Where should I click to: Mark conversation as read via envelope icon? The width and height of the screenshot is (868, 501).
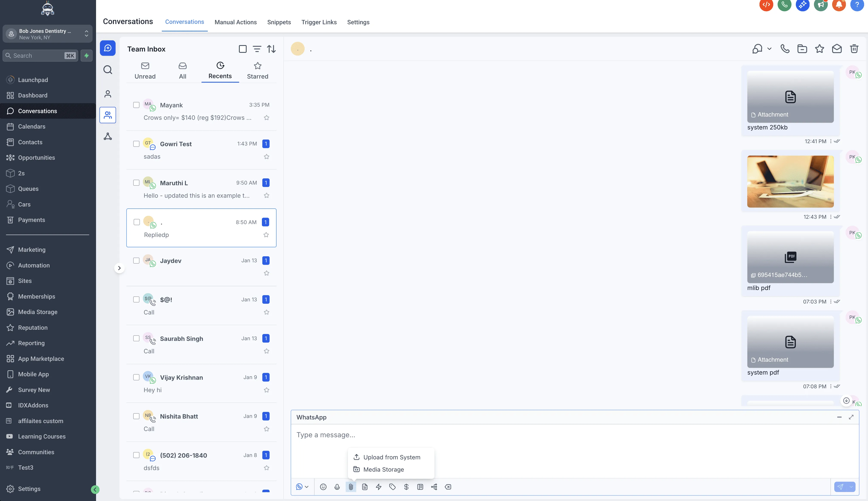(x=837, y=49)
